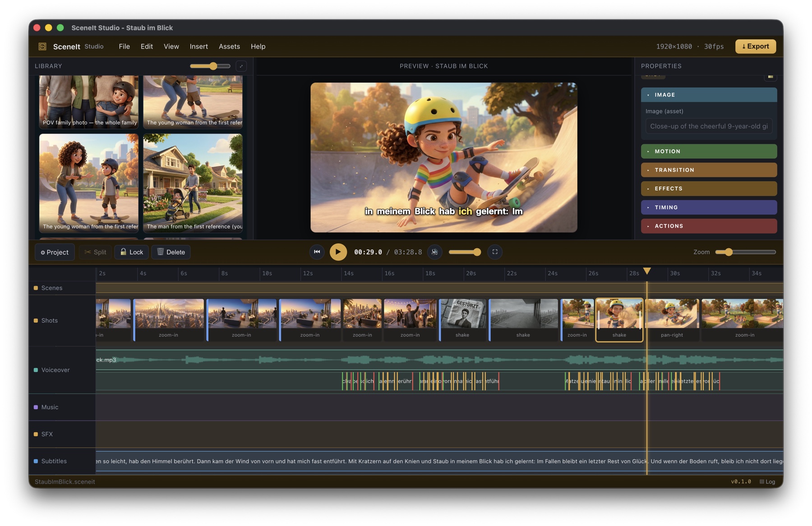The image size is (812, 526).
Task: Click the playhead marker on the ruler
Action: click(647, 271)
